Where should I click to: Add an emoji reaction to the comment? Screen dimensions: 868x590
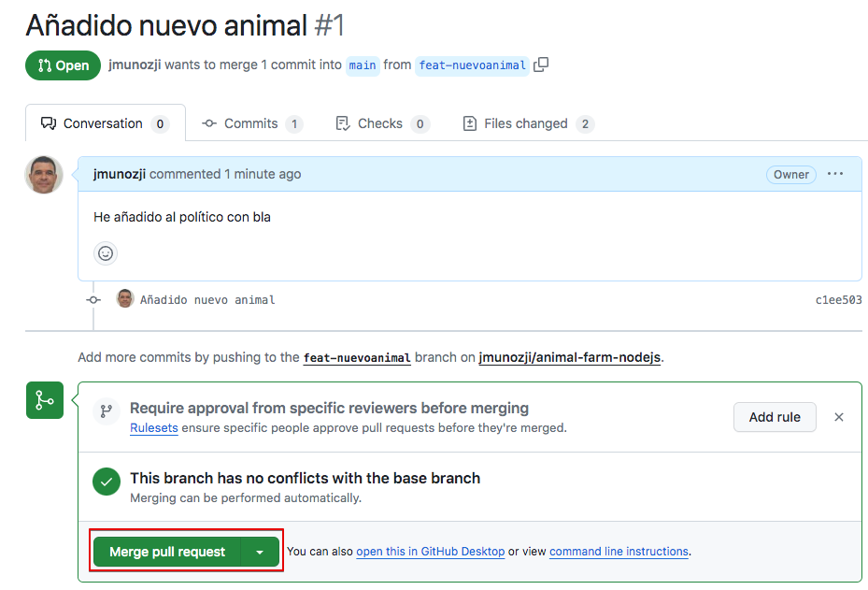106,253
